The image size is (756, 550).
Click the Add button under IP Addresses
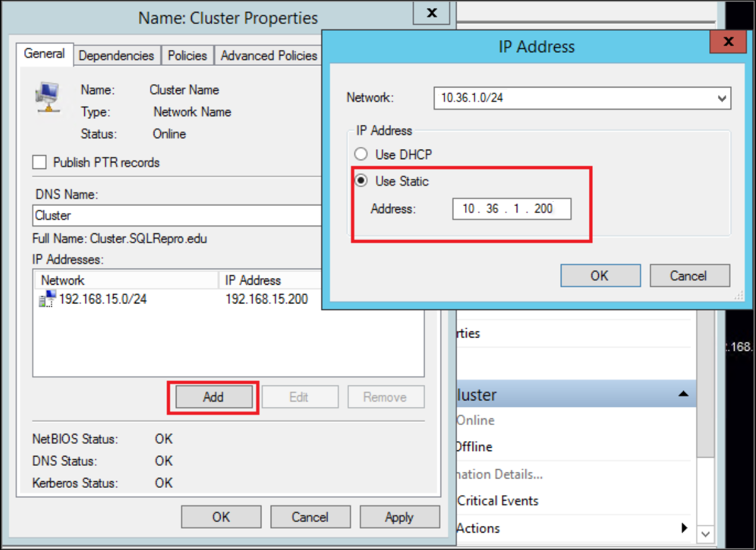213,396
